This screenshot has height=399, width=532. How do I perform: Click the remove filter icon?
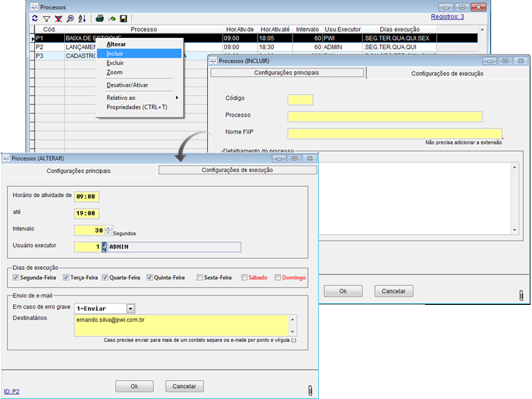[57, 18]
